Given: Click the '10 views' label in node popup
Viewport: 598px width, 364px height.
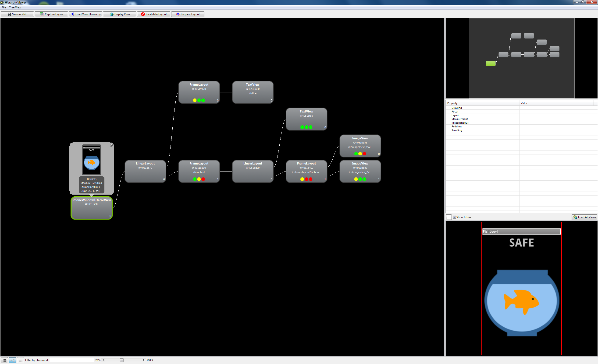Looking at the screenshot, I should point(92,179).
